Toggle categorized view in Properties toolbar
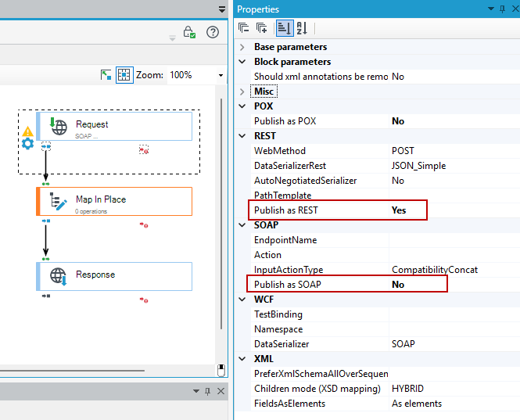The height and width of the screenshot is (420, 520). click(284, 28)
